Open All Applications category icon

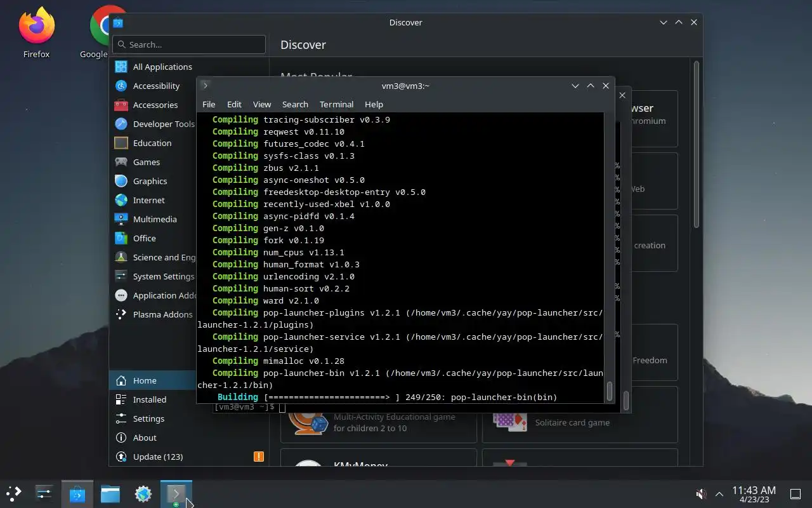(121, 67)
